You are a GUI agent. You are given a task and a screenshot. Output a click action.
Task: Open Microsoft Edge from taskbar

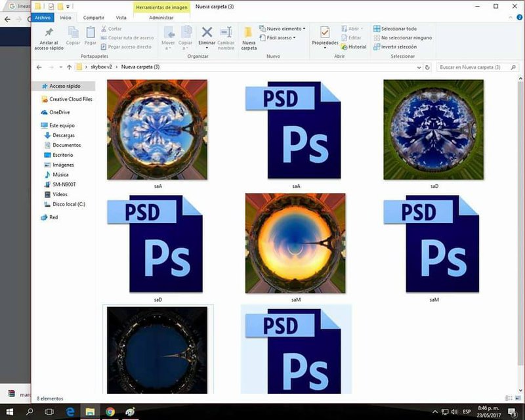click(x=70, y=411)
